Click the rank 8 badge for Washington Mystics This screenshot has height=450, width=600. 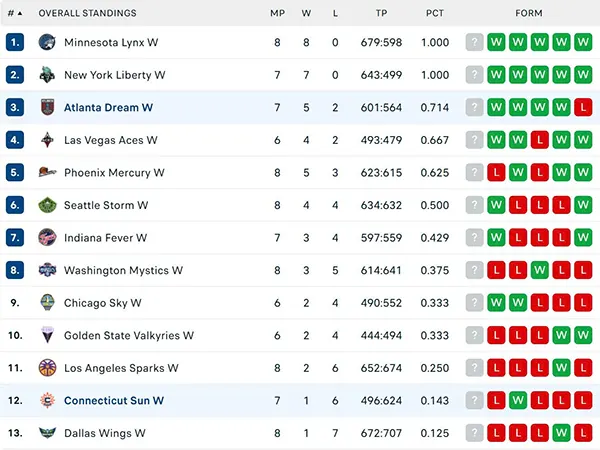click(x=14, y=270)
